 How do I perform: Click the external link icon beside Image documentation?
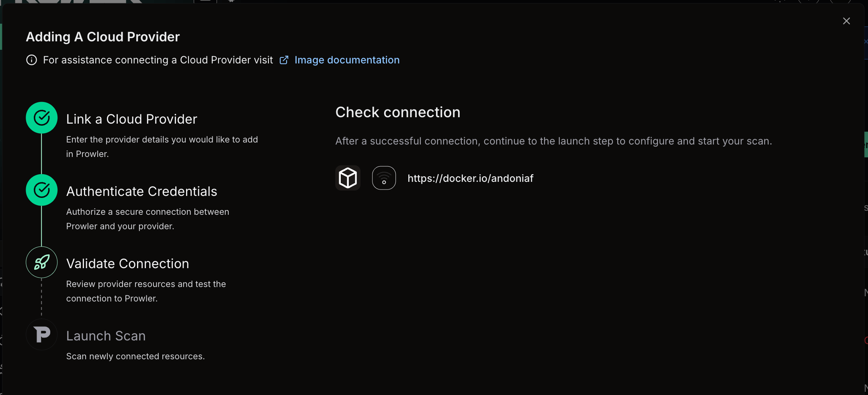pos(284,60)
